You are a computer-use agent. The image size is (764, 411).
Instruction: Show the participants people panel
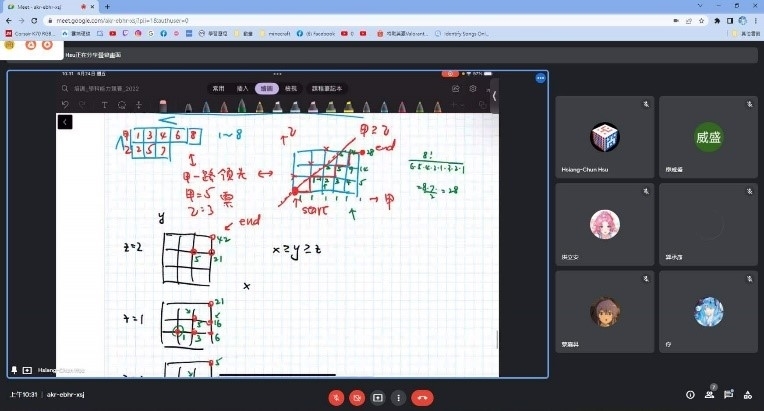711,394
